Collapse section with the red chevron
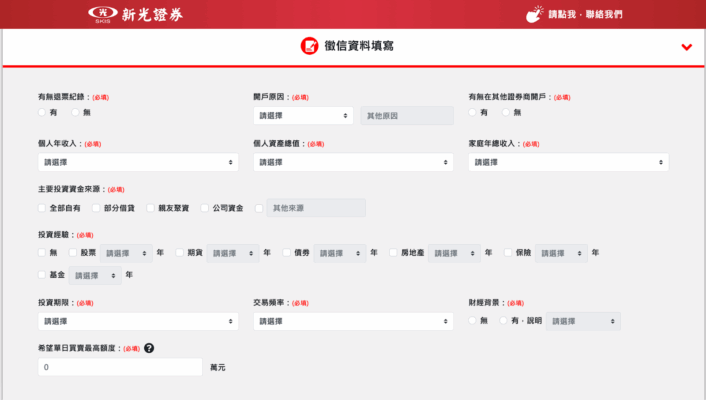 (x=687, y=47)
